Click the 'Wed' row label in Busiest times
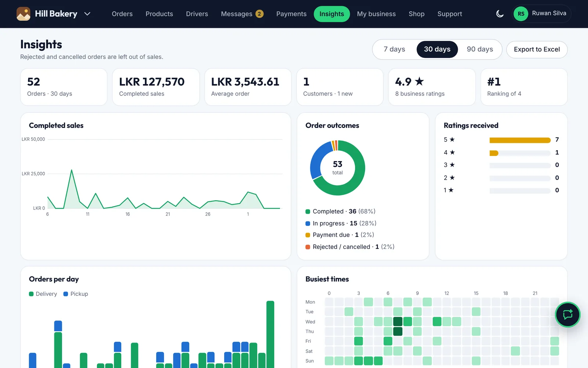 (x=310, y=322)
